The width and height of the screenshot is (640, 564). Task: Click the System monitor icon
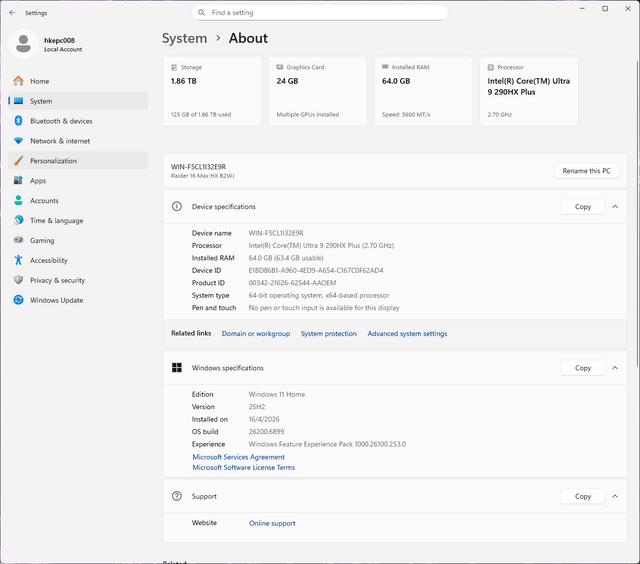18,101
